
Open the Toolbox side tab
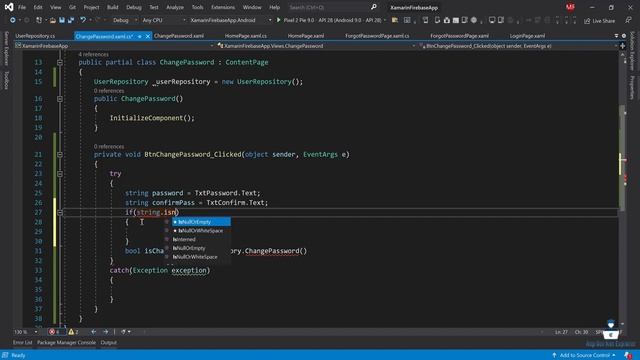[x=6, y=80]
